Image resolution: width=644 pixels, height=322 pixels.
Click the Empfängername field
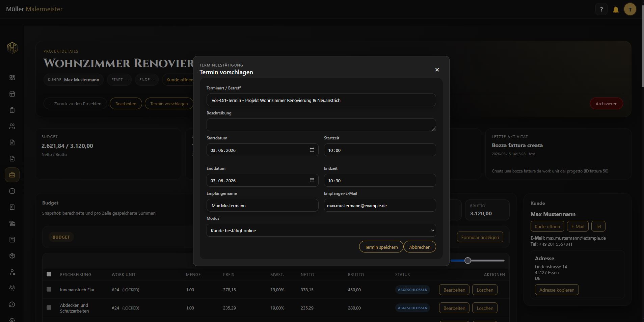coord(262,205)
